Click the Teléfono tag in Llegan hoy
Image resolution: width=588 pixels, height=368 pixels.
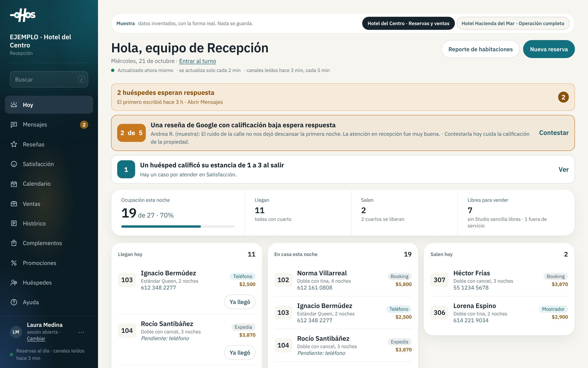(x=243, y=276)
